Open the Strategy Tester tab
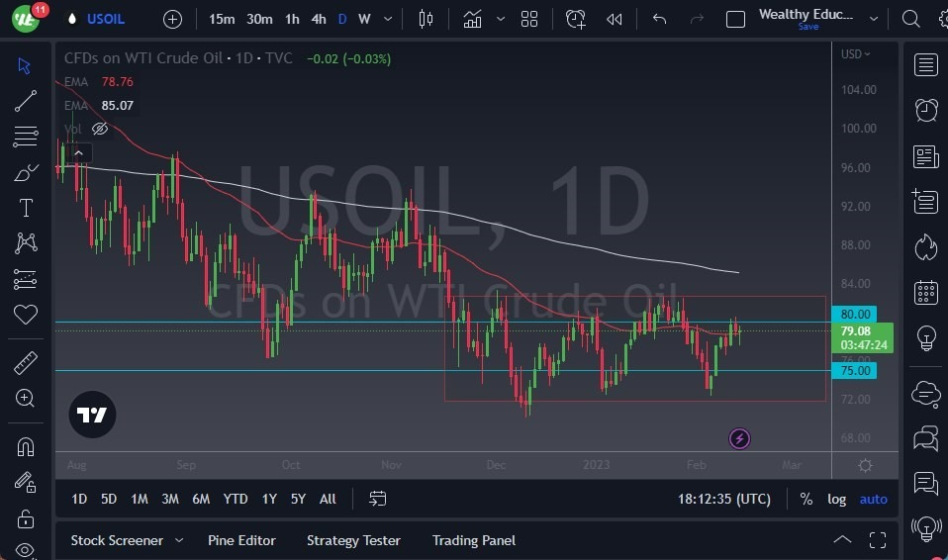Viewport: 948px width, 560px height. (x=353, y=540)
